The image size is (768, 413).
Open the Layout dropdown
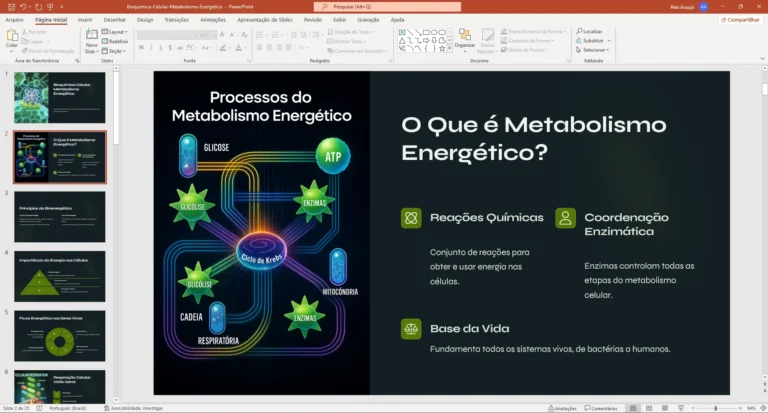[115, 32]
